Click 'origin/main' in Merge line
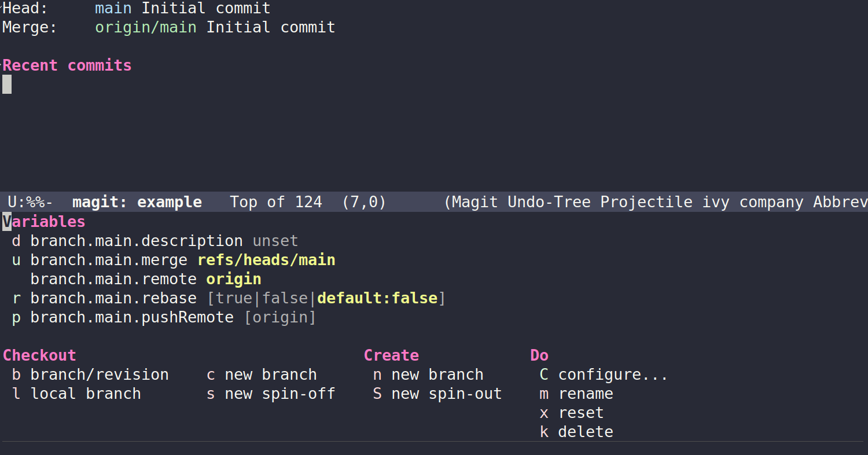 (146, 27)
